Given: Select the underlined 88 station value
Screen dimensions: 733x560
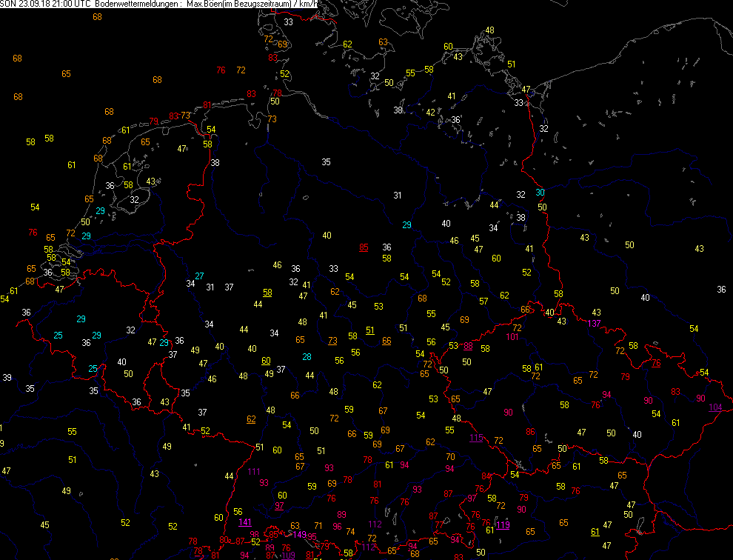Looking at the screenshot, I should (468, 346).
